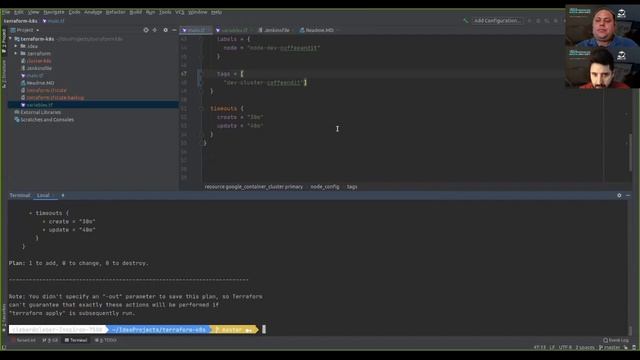The height and width of the screenshot is (360, 640).
Task: Expand the .idea folder
Action: coord(16,46)
